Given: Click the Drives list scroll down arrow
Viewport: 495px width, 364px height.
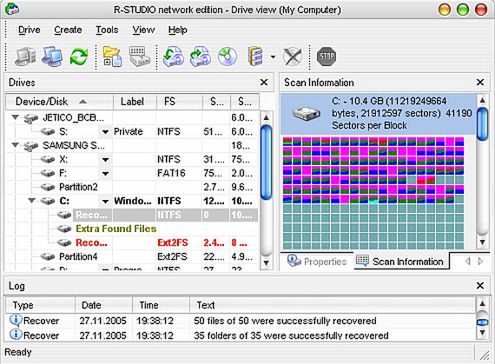Looking at the screenshot, I should [x=266, y=263].
